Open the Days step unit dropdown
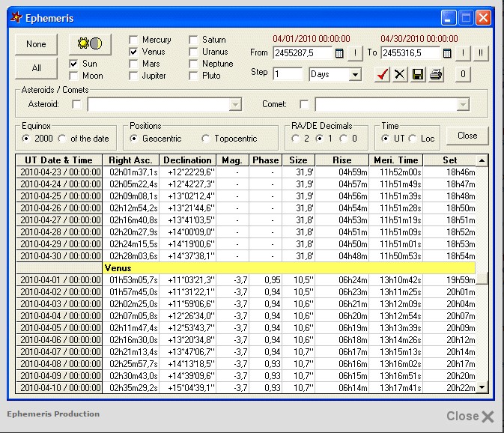This screenshot has height=433, width=504. click(x=355, y=75)
